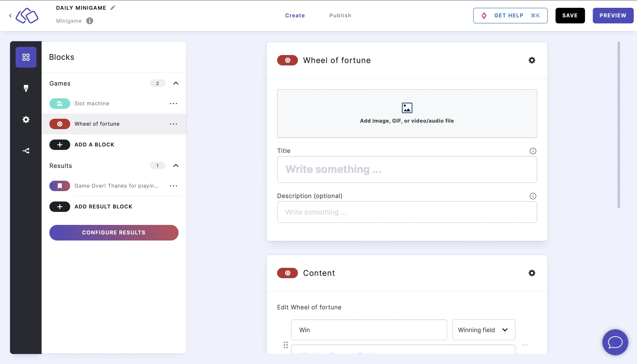This screenshot has width=637, height=364.
Task: Click the Title input field
Action: tap(407, 169)
